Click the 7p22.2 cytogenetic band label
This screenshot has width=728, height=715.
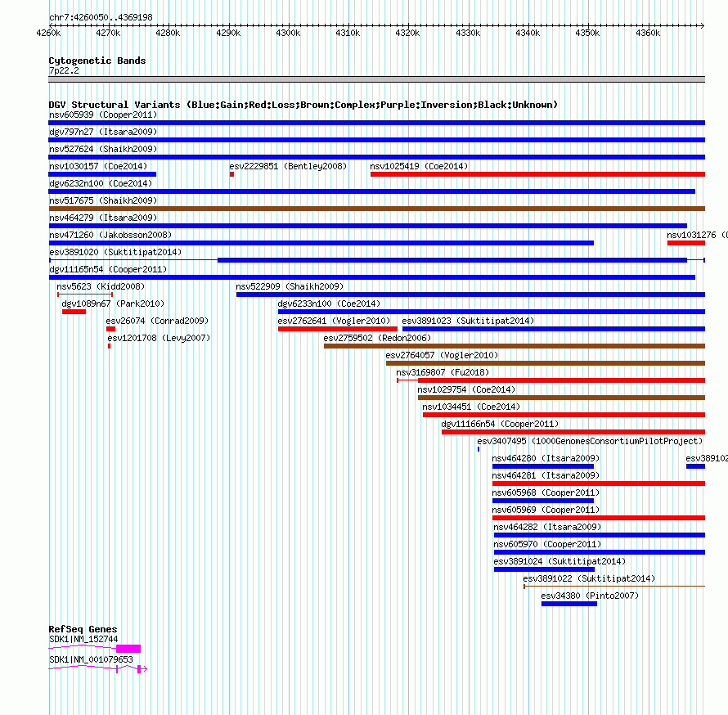[x=64, y=70]
